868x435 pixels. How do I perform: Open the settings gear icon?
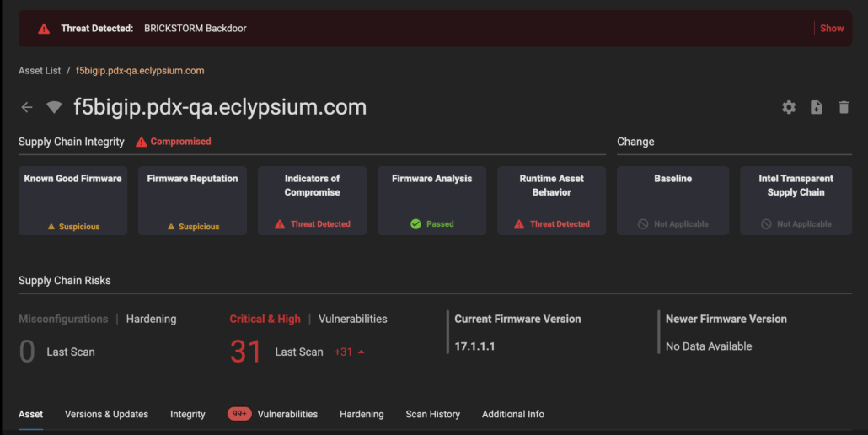coord(789,107)
